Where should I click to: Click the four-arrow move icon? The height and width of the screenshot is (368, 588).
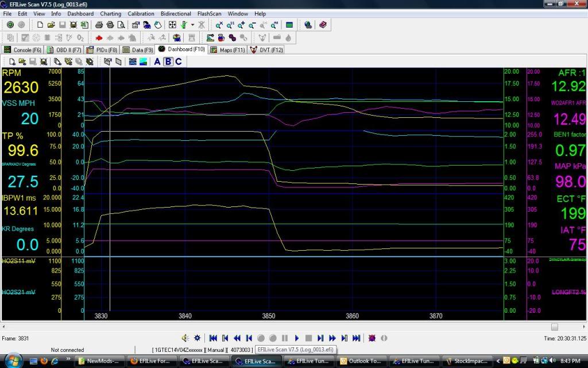(x=172, y=25)
